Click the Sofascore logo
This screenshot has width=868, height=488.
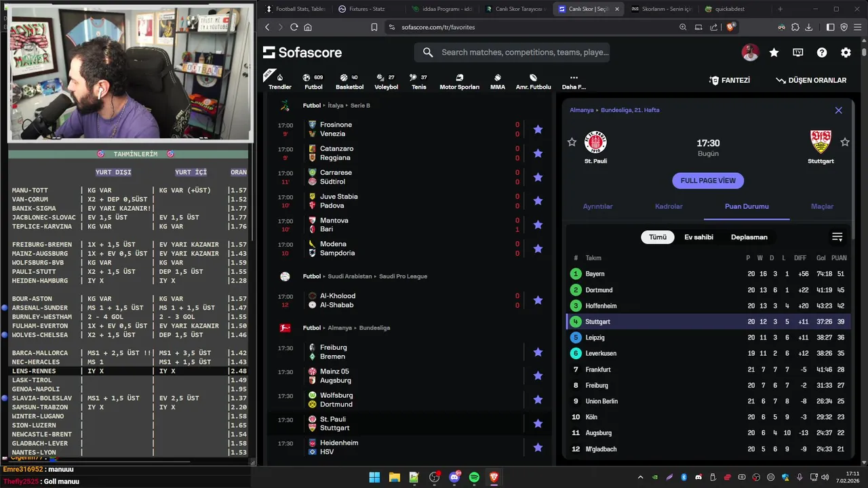click(302, 52)
